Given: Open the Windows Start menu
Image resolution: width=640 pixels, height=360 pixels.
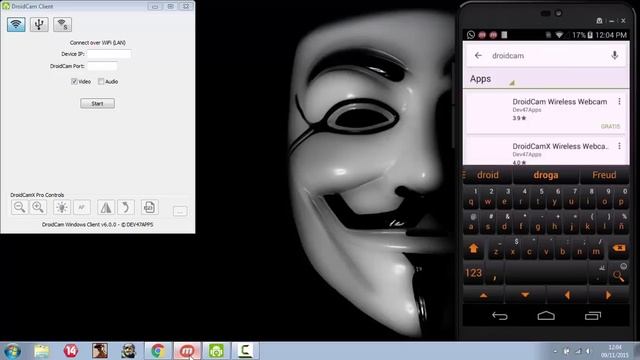Looking at the screenshot, I should [x=12, y=351].
